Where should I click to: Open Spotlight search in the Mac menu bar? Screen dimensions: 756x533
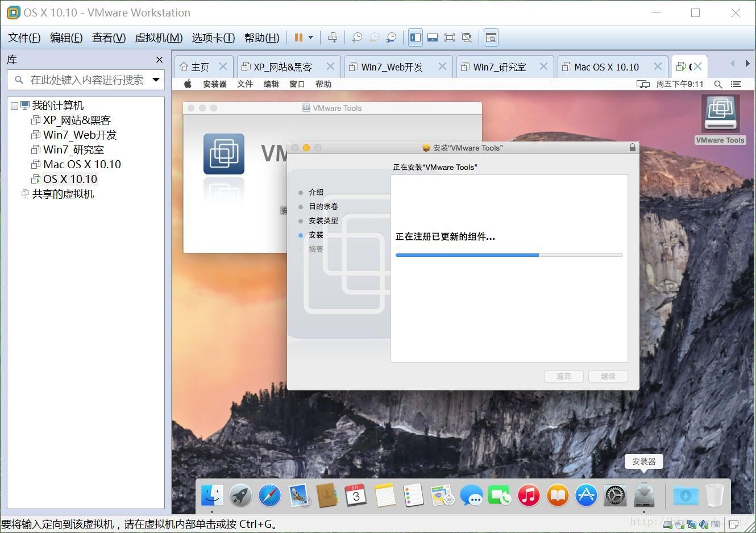[718, 84]
